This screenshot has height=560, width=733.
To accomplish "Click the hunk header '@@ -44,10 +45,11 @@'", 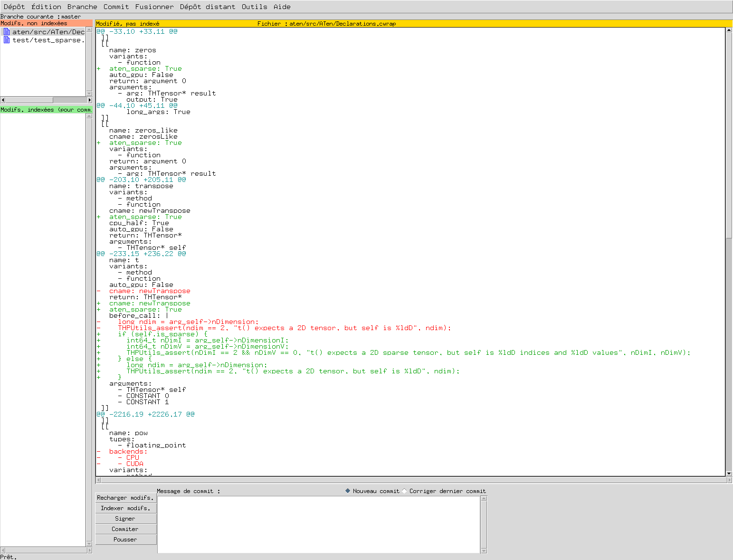I will 137,105.
